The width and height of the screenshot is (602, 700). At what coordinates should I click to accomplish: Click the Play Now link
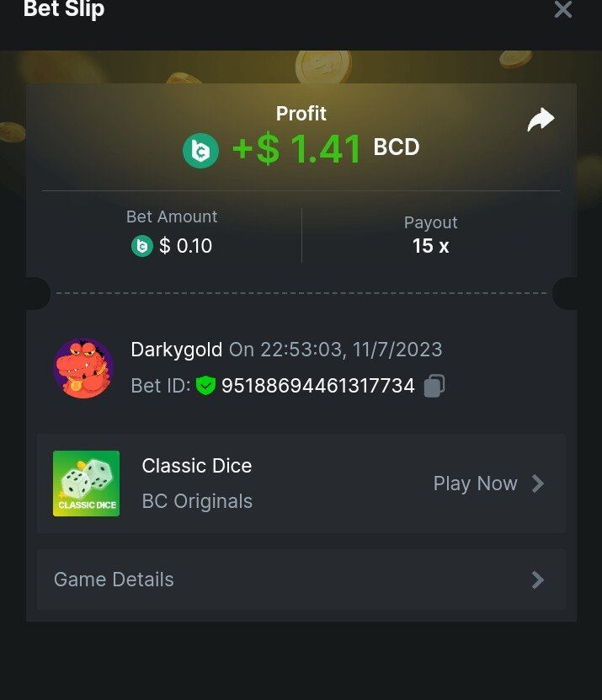475,484
